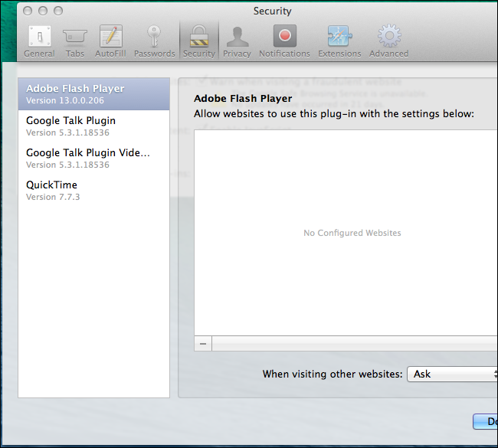Viewport: 498px width, 448px height.
Task: Click the empty configured websites list area
Action: point(346,233)
